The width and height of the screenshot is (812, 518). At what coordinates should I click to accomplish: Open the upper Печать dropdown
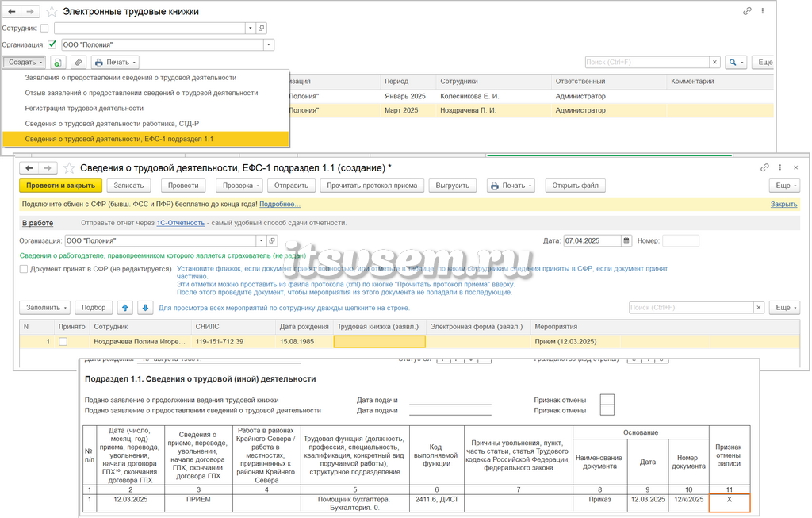pos(116,62)
